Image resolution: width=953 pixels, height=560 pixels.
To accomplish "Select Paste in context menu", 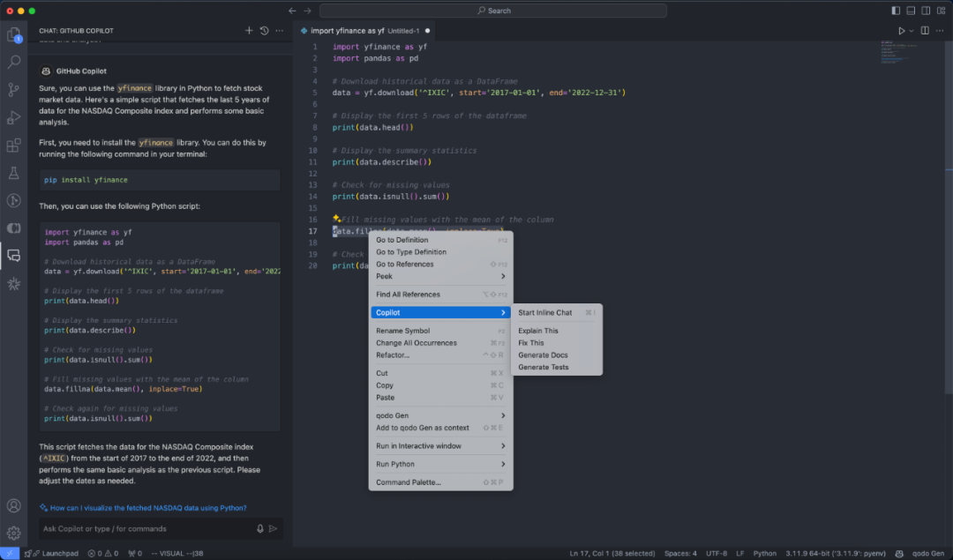I will (x=440, y=398).
